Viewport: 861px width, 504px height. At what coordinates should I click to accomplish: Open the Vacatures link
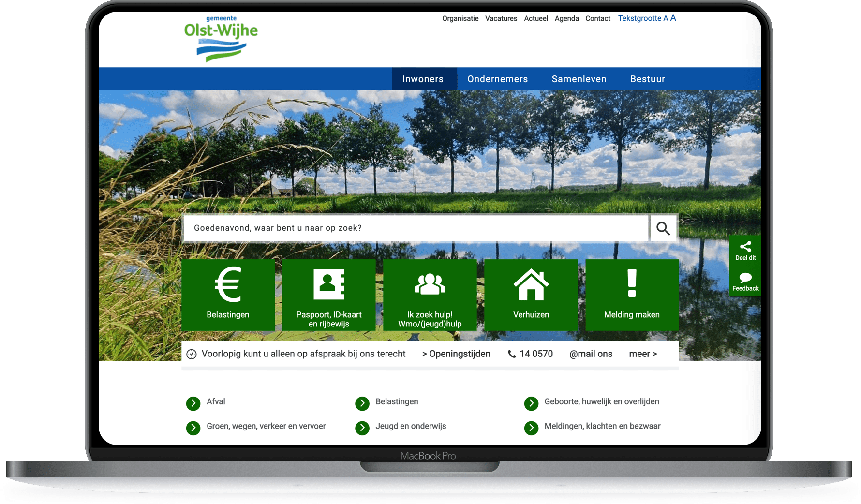[501, 18]
